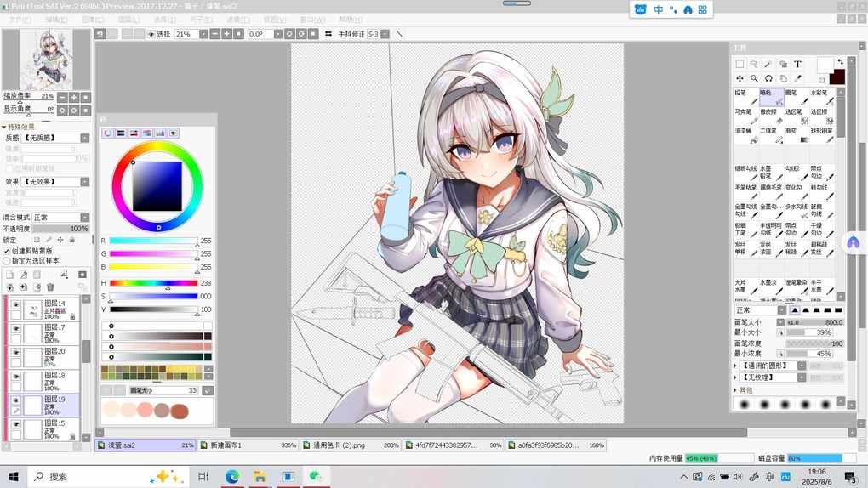Adjust the H hue slider
The image size is (868, 488).
[x=153, y=283]
